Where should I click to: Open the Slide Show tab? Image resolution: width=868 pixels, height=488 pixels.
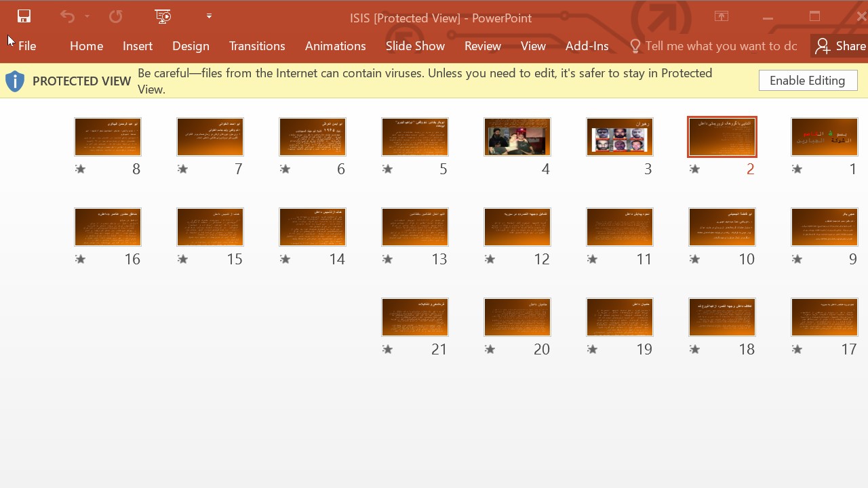pos(415,46)
